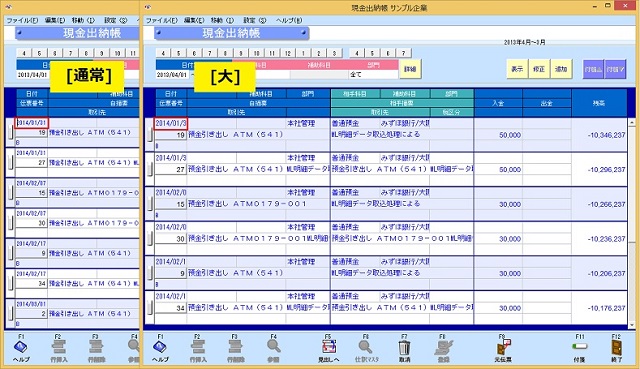This screenshot has width=640, height=369.
Task: Click the 付箋△ previous sticky button
Action: [593, 69]
